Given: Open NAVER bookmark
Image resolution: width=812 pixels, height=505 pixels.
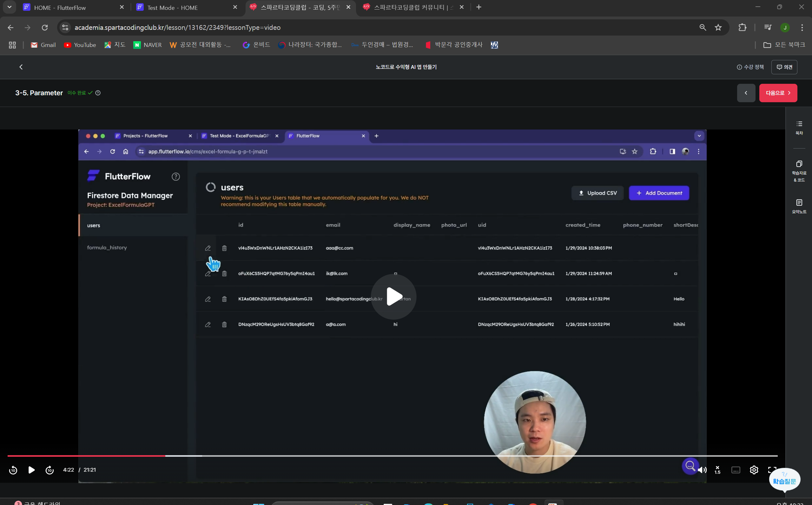Looking at the screenshot, I should (148, 45).
